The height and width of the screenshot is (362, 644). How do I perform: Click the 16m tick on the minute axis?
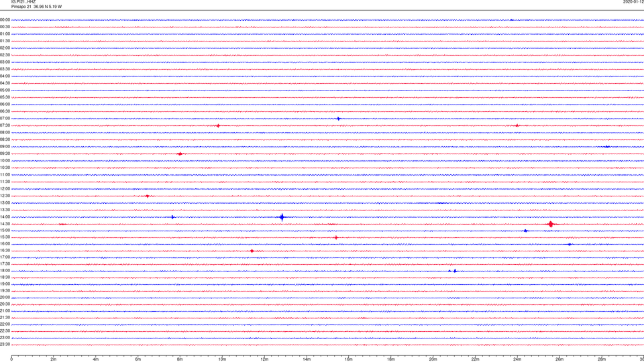point(349,359)
